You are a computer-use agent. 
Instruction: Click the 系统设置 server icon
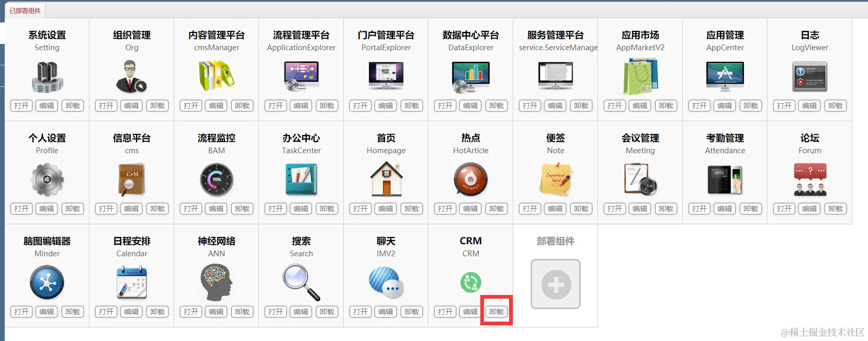pos(47,76)
